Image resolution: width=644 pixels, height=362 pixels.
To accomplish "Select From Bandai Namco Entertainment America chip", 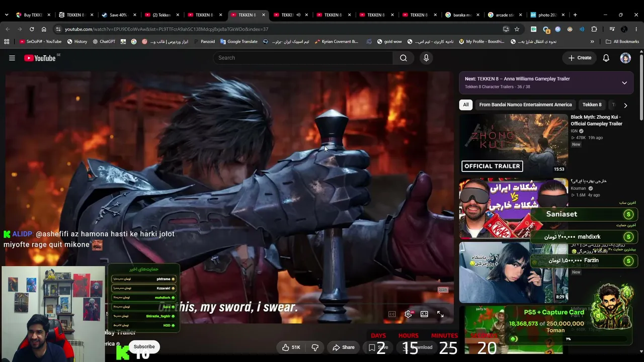I will (525, 105).
